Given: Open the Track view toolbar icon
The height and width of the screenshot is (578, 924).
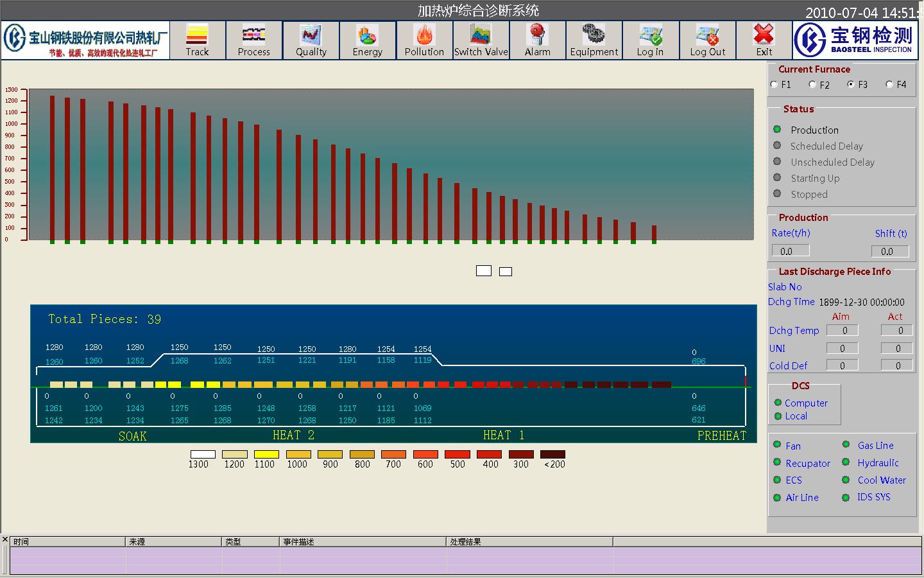Looking at the screenshot, I should coord(197,40).
